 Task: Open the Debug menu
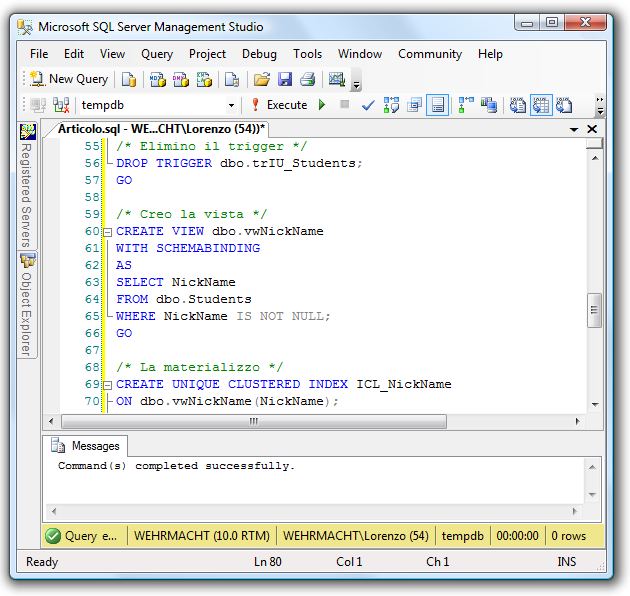(x=259, y=54)
